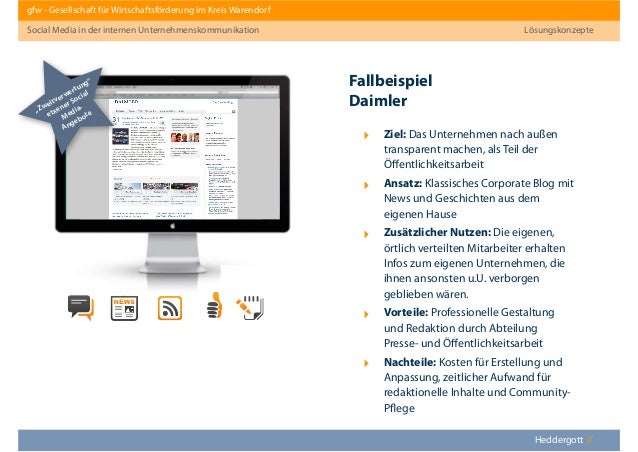Click the speech bubbles comment icon
Viewport: 638px width, 452px height.
tap(81, 308)
